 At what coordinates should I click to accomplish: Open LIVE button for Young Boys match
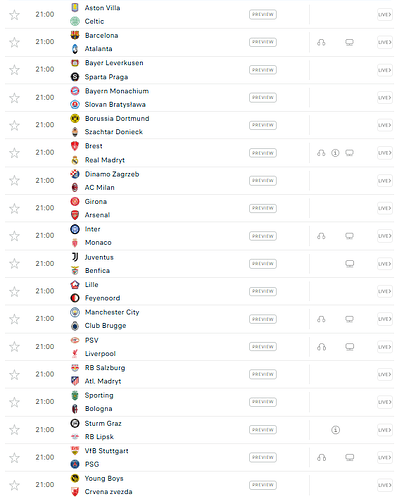(x=385, y=485)
